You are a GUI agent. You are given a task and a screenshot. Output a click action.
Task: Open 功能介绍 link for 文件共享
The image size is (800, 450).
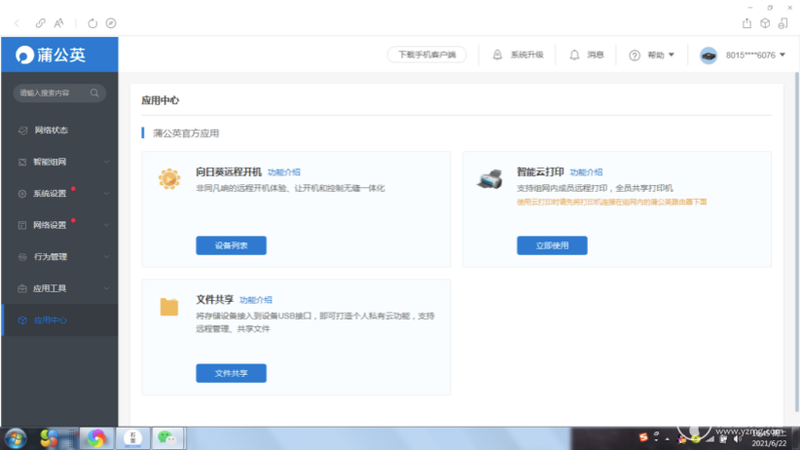click(x=256, y=300)
